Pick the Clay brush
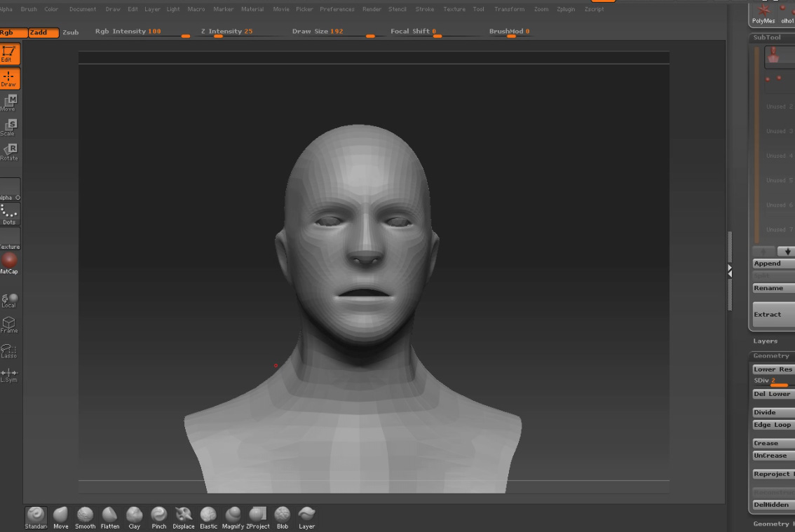The image size is (795, 532). click(134, 516)
